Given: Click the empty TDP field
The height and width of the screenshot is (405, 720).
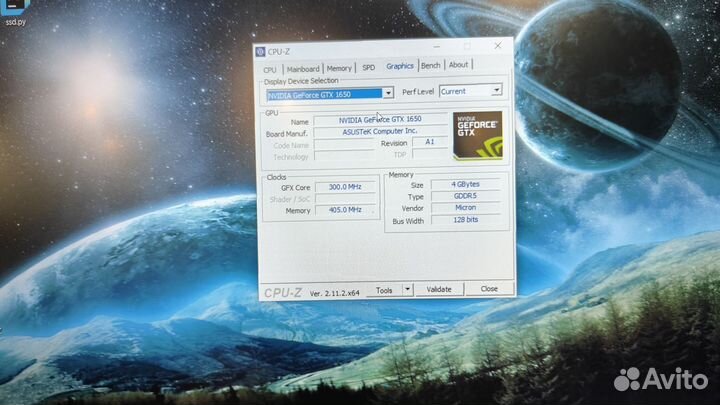Looking at the screenshot, I should pyautogui.click(x=430, y=153).
